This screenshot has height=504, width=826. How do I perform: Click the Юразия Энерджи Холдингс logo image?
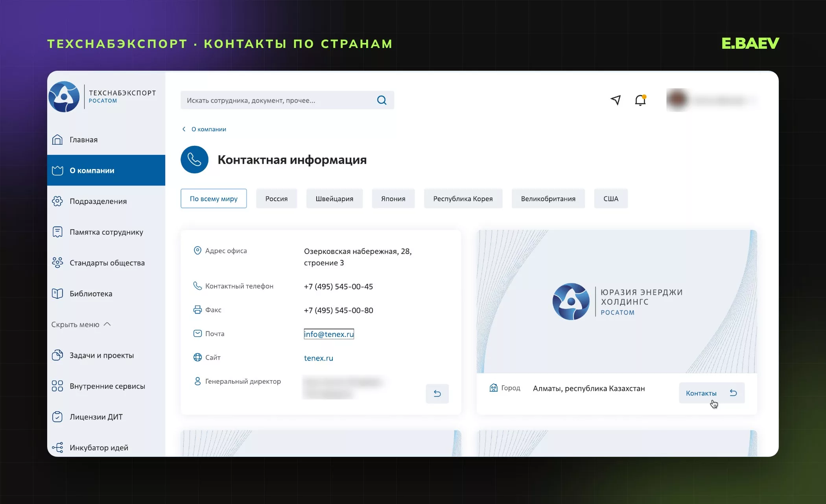[617, 302]
